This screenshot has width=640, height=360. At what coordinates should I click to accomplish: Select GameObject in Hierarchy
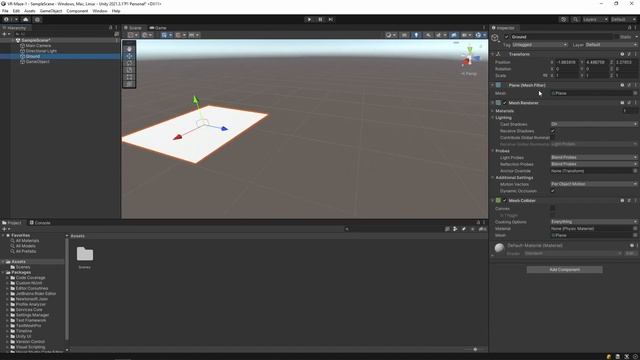38,62
